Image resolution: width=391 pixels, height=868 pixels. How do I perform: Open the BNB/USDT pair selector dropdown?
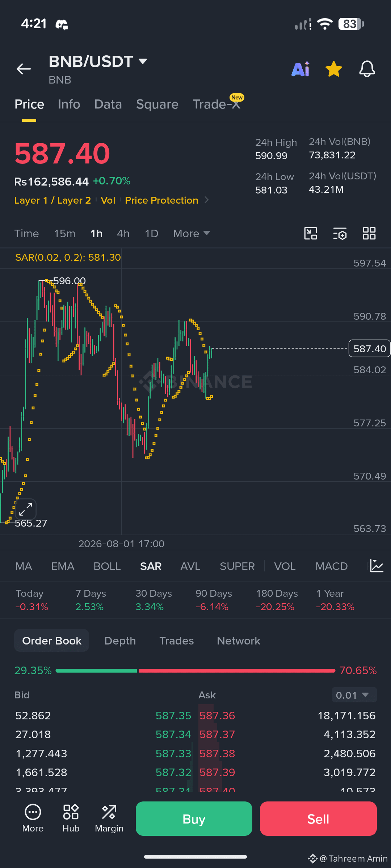pos(98,61)
